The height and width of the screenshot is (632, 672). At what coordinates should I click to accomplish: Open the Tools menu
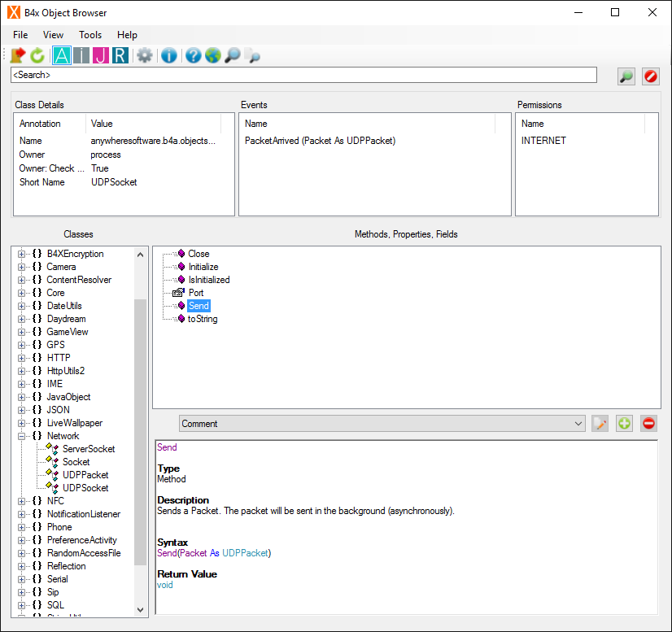click(x=90, y=35)
